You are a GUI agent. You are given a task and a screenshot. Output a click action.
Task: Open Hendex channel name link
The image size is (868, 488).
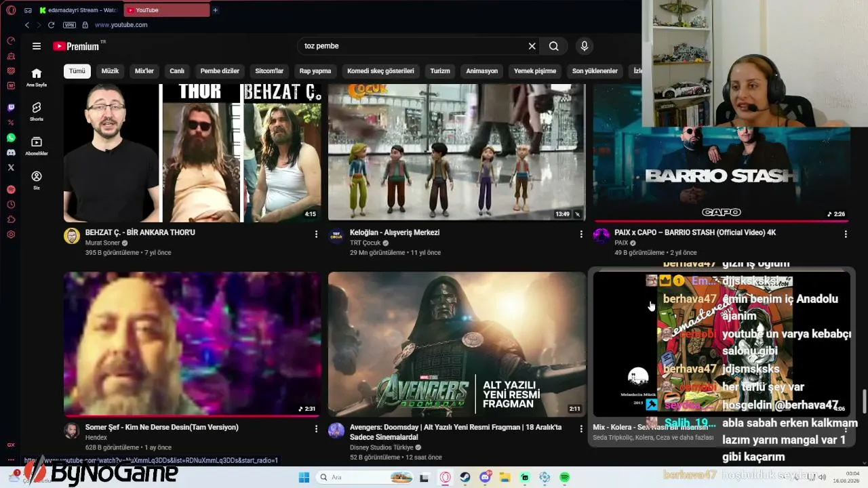(x=96, y=438)
